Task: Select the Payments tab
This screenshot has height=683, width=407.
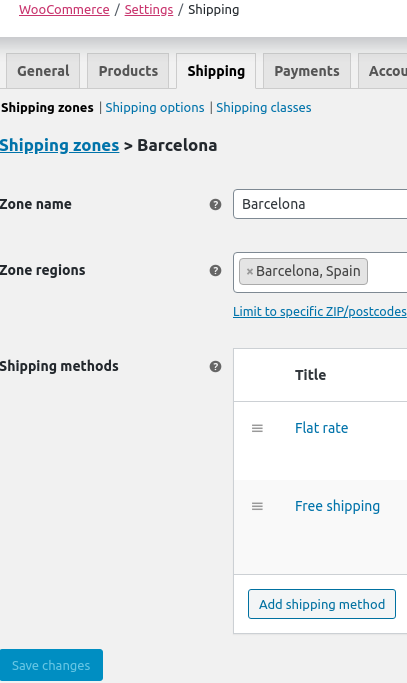Action: [307, 71]
